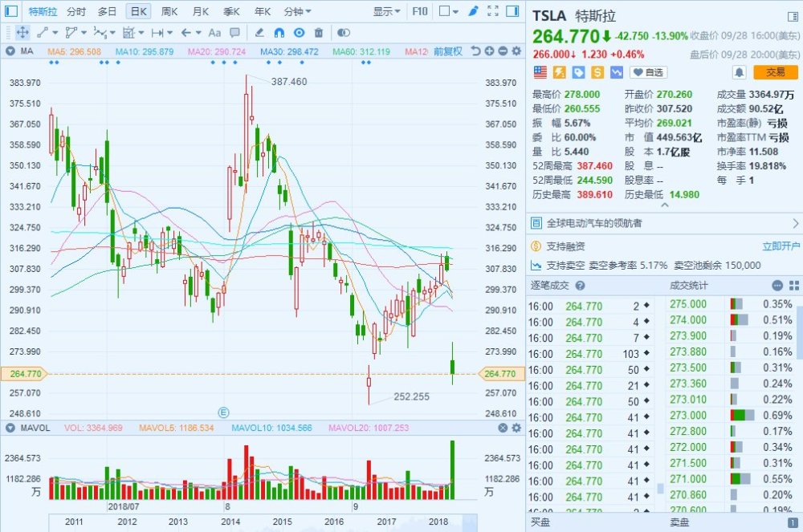803x532 pixels.
Task: Collapse the MAVOL indicator panel
Action: (10, 428)
